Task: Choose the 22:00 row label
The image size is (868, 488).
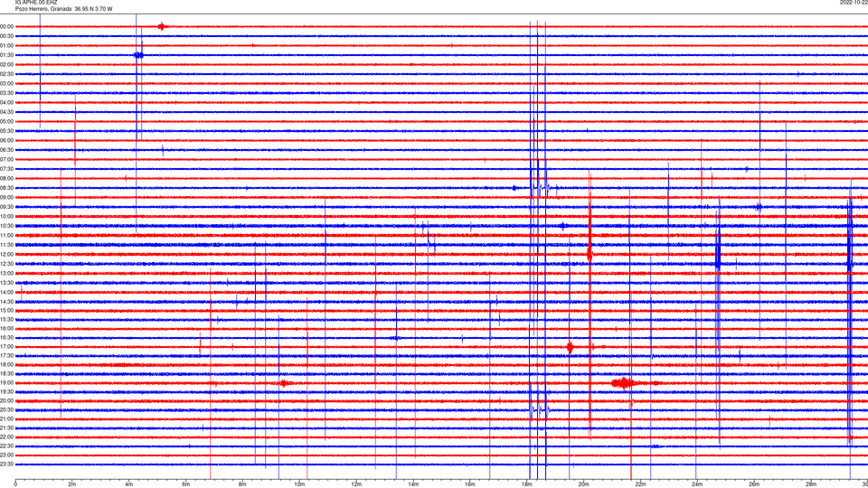Action: point(7,437)
